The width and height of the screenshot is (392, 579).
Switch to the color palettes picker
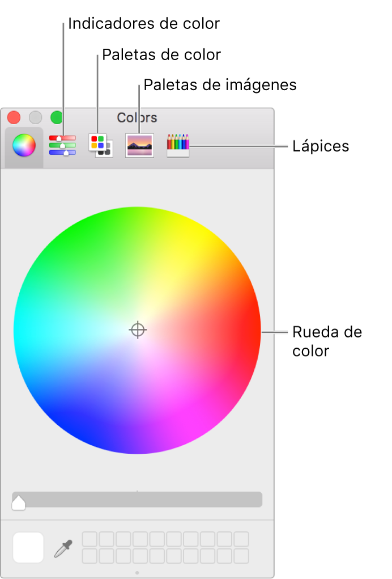point(101,146)
